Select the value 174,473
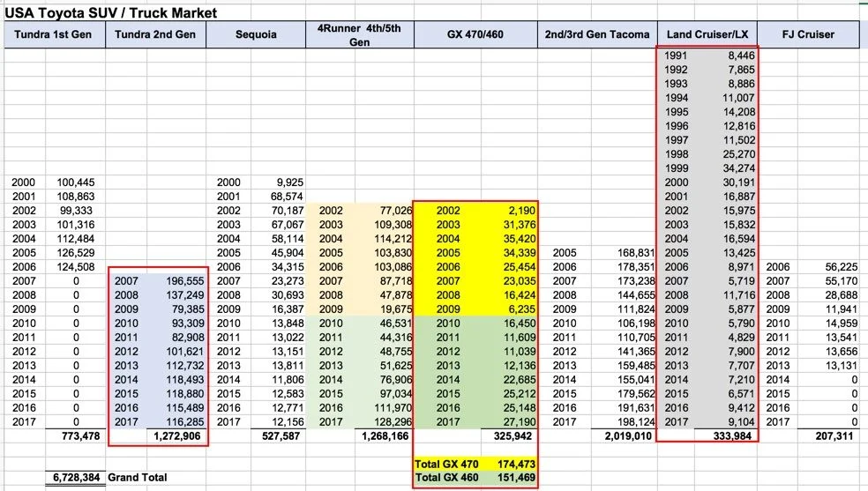 517,464
